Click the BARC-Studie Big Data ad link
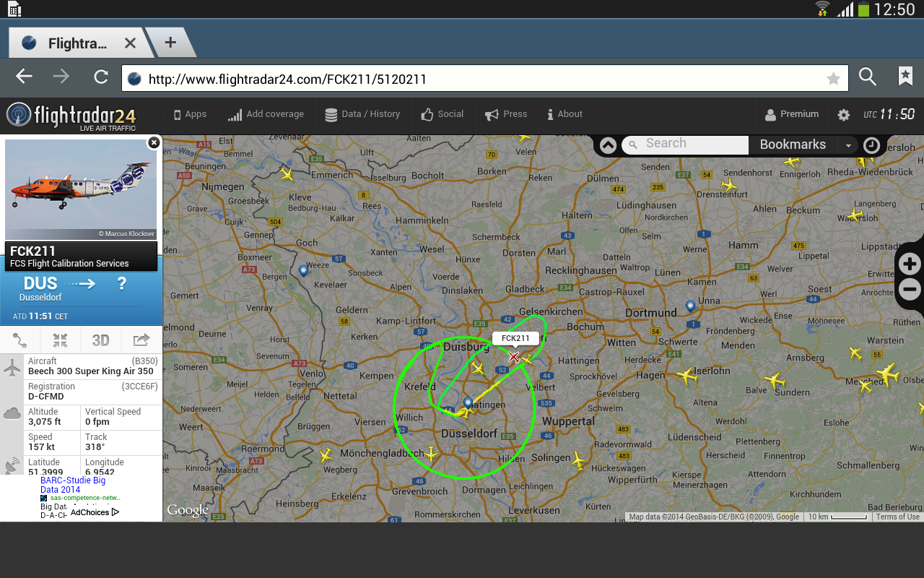The width and height of the screenshot is (924, 578). coord(73,485)
